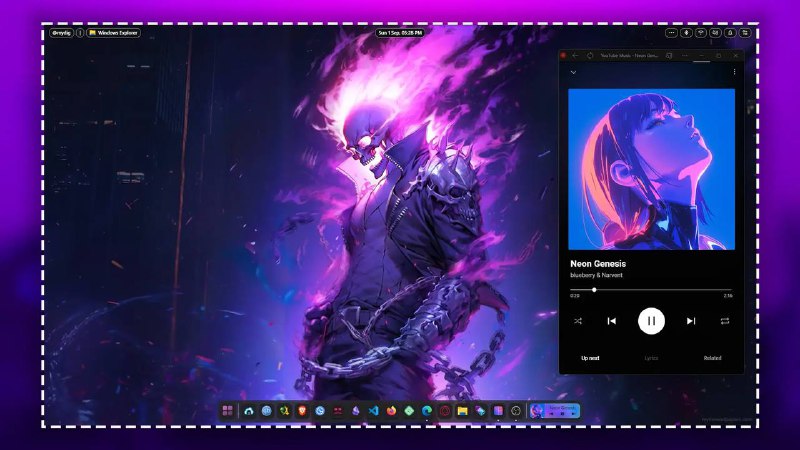Screen dimensions: 800x450
Task: Click the dock media widget album thumbnail
Action: coord(536,411)
